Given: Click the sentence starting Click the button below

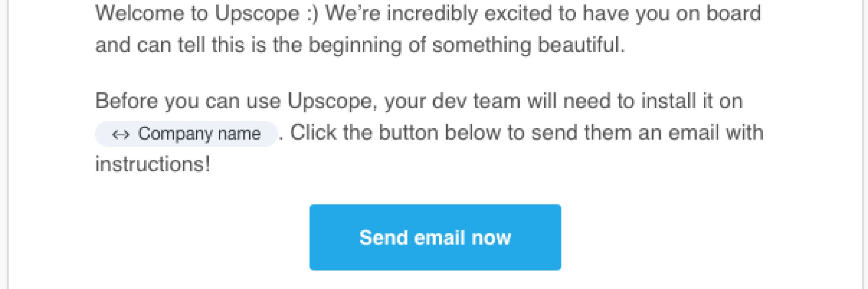Looking at the screenshot, I should 527,133.
